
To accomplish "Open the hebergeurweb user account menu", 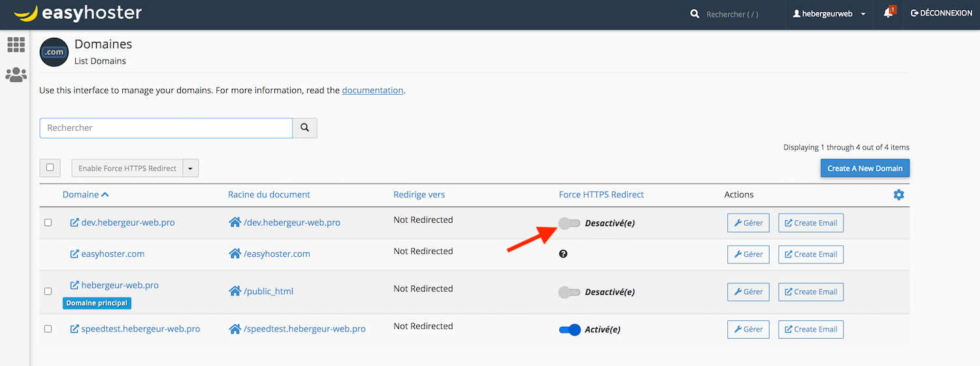I will (x=829, y=14).
